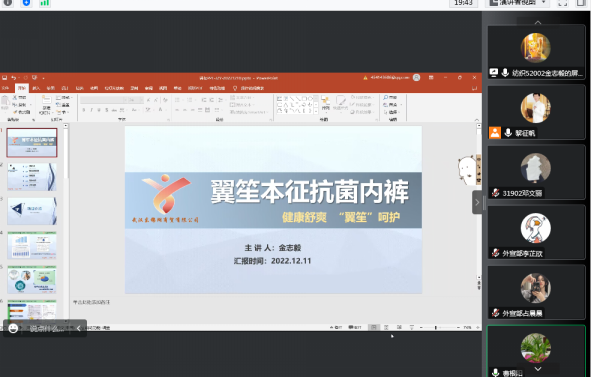Adjust the PowerPoint zoom slider handle

(x=435, y=327)
